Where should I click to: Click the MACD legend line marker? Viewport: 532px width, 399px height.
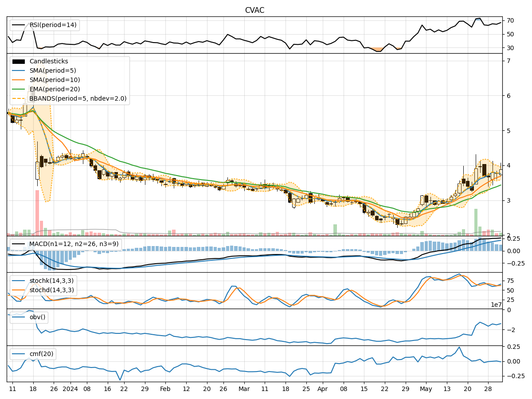click(x=20, y=244)
